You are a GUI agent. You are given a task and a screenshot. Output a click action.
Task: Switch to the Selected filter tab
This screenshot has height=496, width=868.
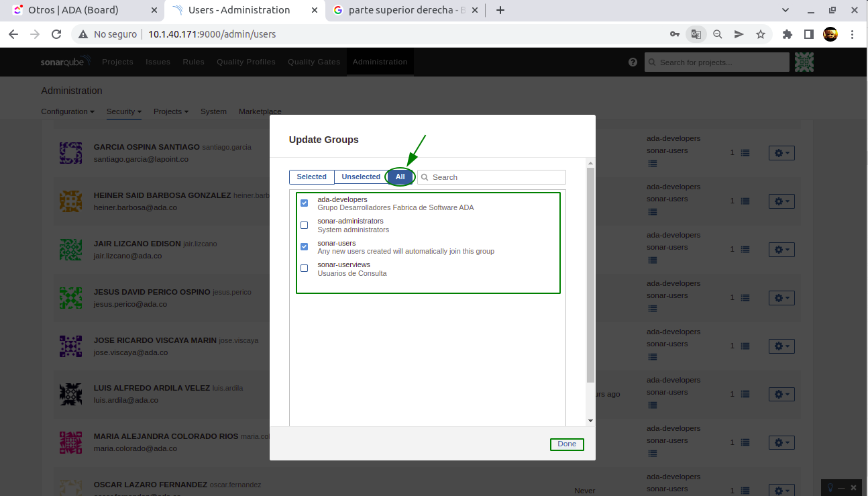click(312, 177)
